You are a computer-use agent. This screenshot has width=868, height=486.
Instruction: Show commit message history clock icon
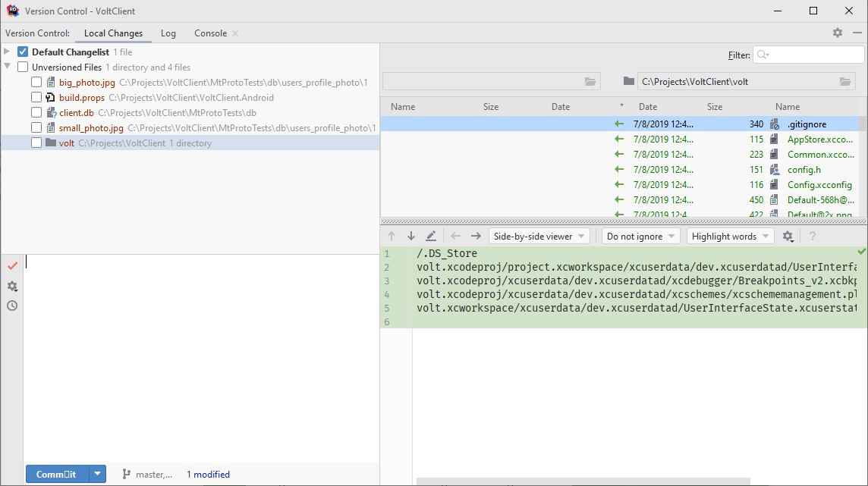[x=12, y=306]
